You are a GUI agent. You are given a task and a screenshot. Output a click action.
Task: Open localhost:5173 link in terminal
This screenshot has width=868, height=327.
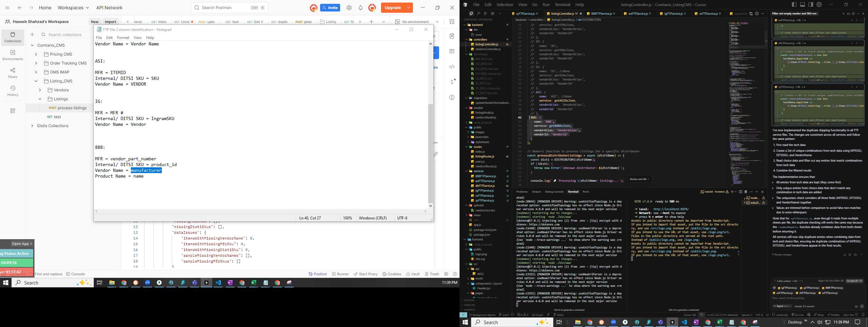pos(670,209)
